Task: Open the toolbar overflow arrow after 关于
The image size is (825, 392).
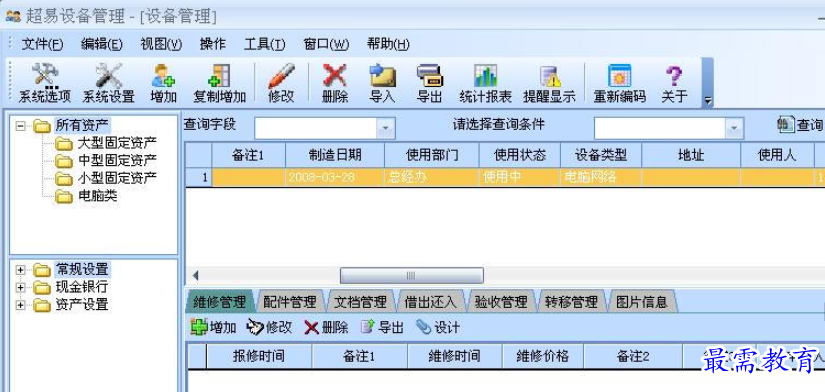Action: click(708, 101)
